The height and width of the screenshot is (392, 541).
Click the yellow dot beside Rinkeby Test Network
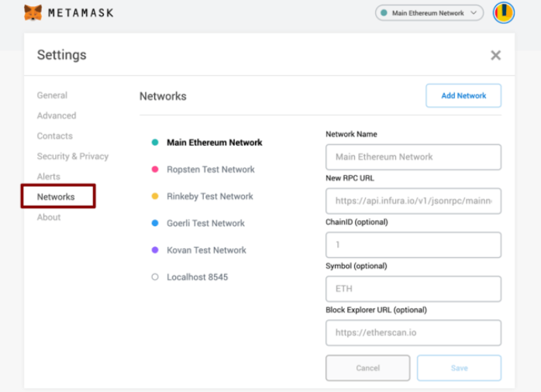155,197
